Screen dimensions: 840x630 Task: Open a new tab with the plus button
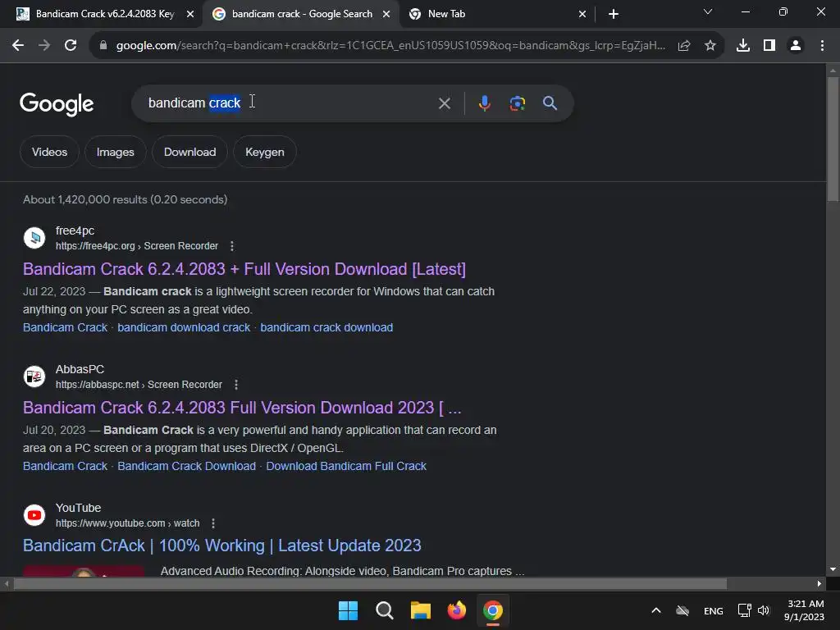click(614, 14)
